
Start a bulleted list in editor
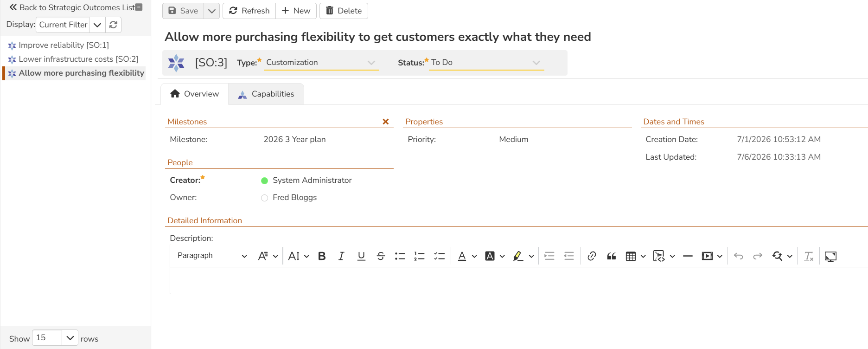point(400,256)
